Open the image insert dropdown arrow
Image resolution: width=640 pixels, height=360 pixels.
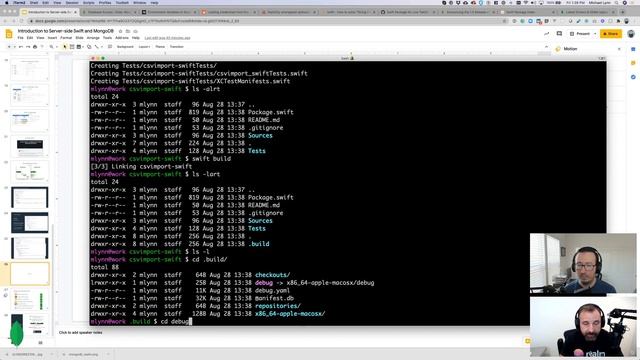83,47
